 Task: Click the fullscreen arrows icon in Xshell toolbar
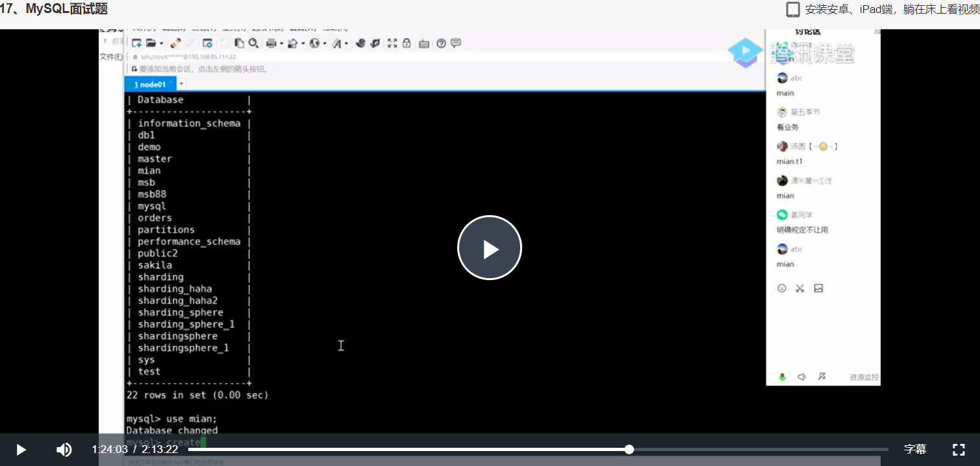click(x=392, y=43)
